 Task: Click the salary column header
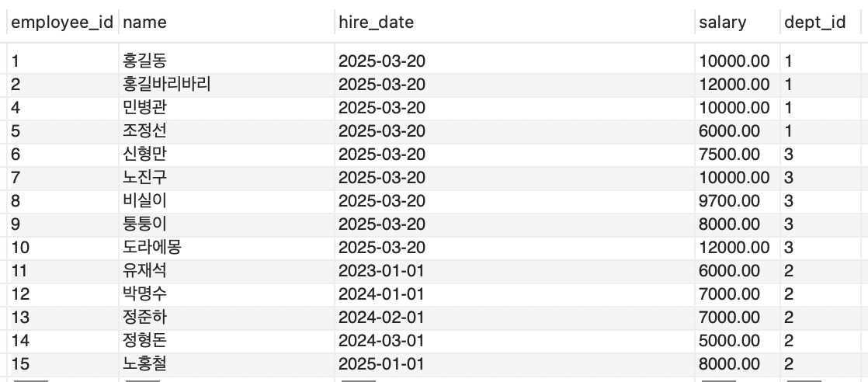coord(738,23)
